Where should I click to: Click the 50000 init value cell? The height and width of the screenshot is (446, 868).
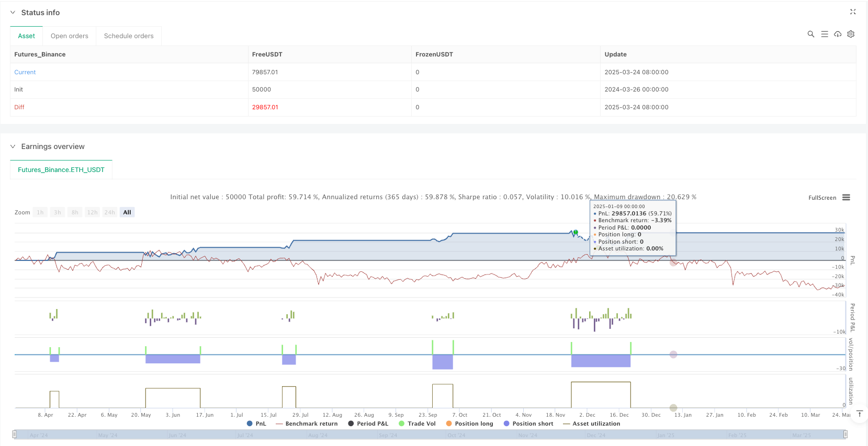tap(330, 89)
